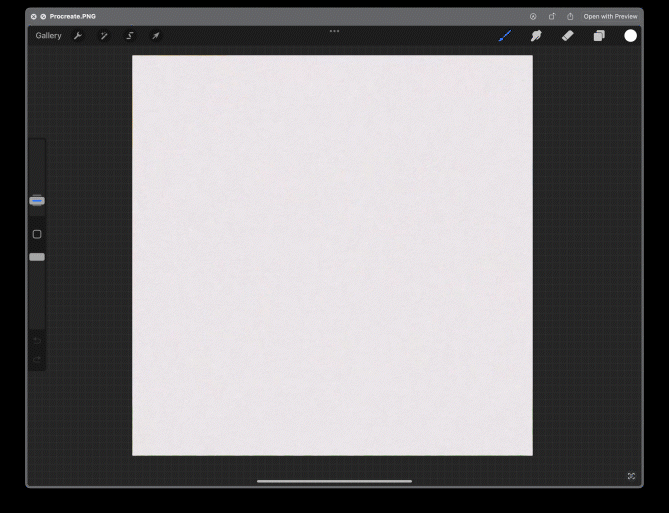Click the home indicator bar at bottom
This screenshot has width=669, height=513.
pos(334,481)
